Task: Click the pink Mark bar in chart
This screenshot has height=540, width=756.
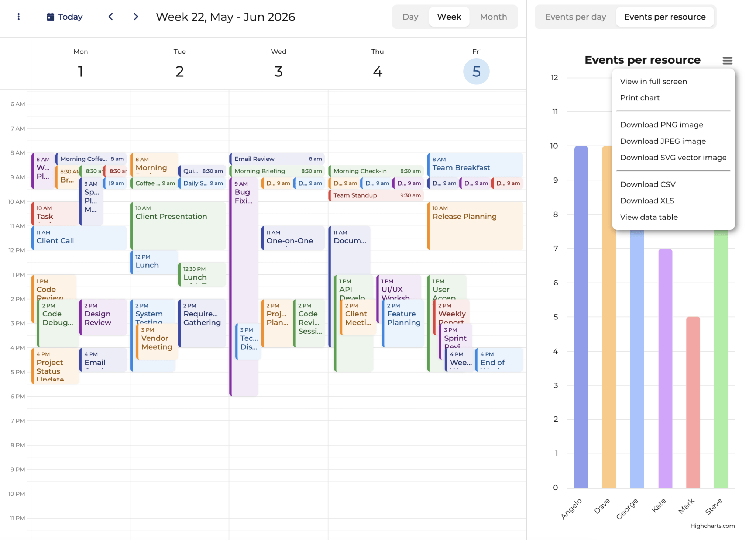Action: [693, 402]
